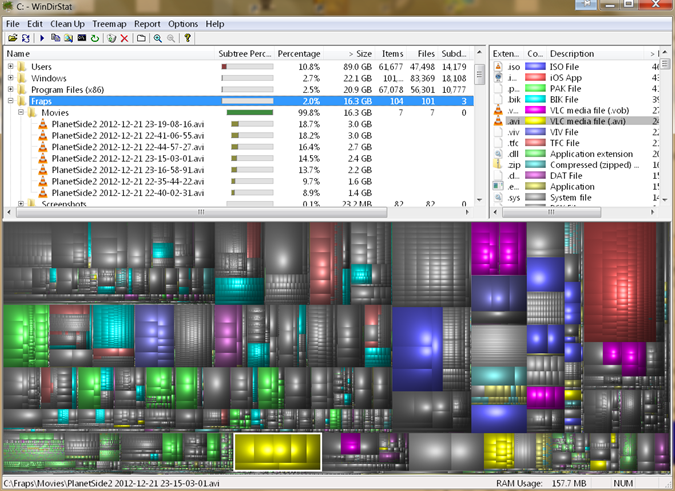The image size is (675, 491).
Task: Open the Command Prompt Here toolbar icon
Action: click(x=81, y=38)
